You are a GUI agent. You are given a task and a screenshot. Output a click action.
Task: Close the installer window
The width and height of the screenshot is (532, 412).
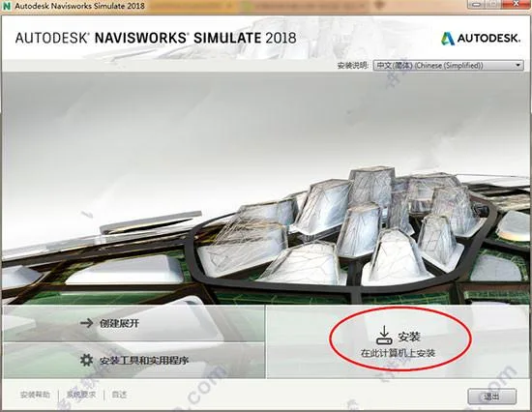coord(516,4)
